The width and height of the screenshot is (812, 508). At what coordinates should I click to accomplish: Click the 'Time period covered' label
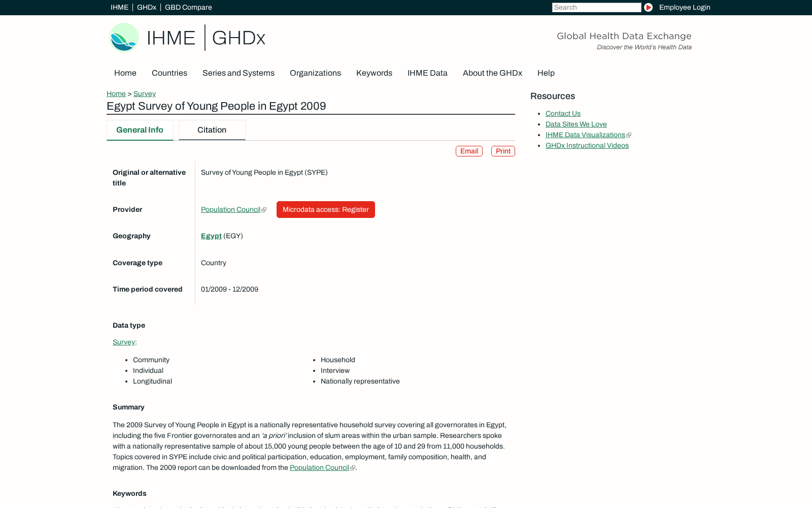(x=148, y=289)
